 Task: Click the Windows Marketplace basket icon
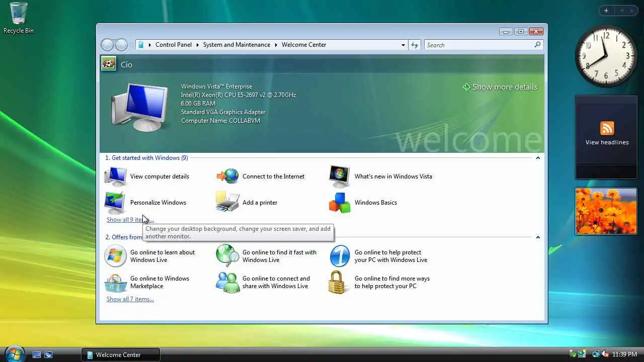[115, 283]
